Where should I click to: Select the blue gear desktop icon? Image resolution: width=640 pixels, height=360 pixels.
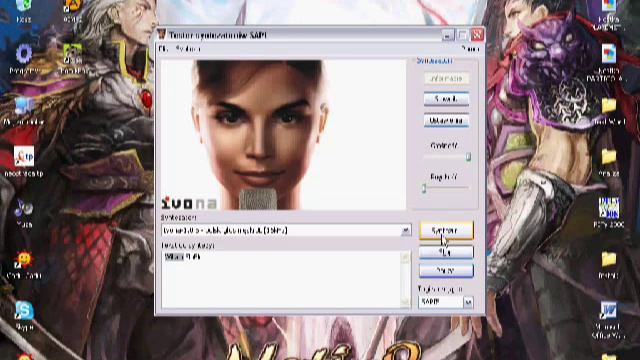pos(24,54)
